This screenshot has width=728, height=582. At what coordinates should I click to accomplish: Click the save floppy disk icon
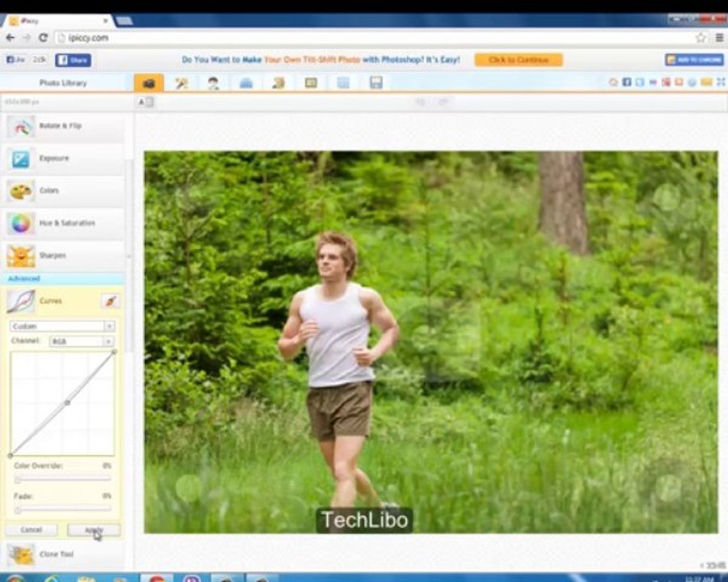point(375,82)
